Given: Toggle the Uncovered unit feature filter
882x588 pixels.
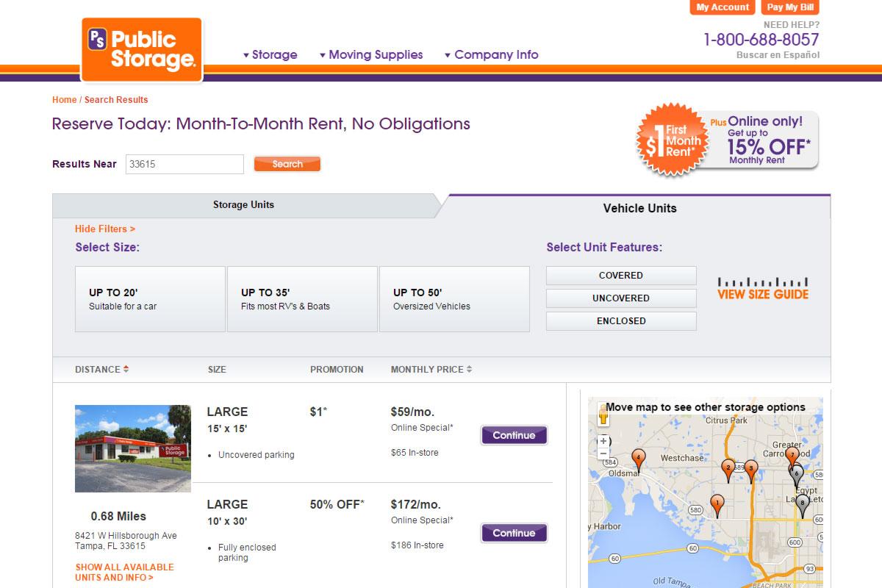Looking at the screenshot, I should 621,298.
